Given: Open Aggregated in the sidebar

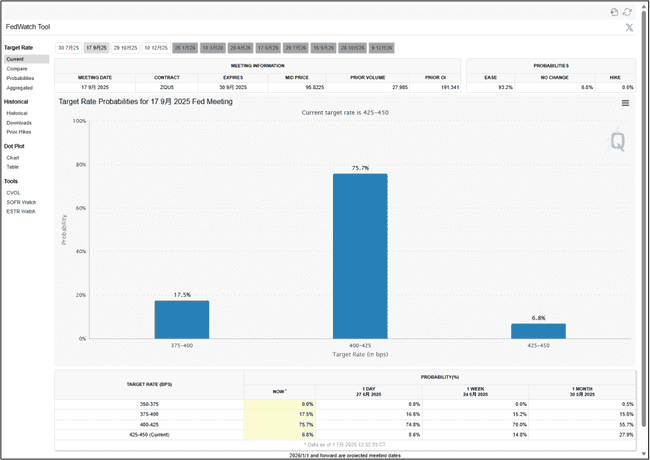Looking at the screenshot, I should (x=19, y=88).
